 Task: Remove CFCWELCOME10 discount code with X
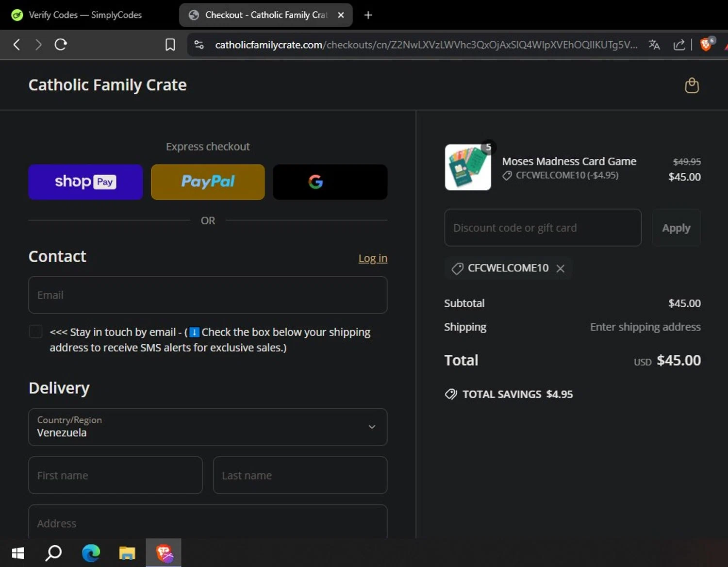560,268
